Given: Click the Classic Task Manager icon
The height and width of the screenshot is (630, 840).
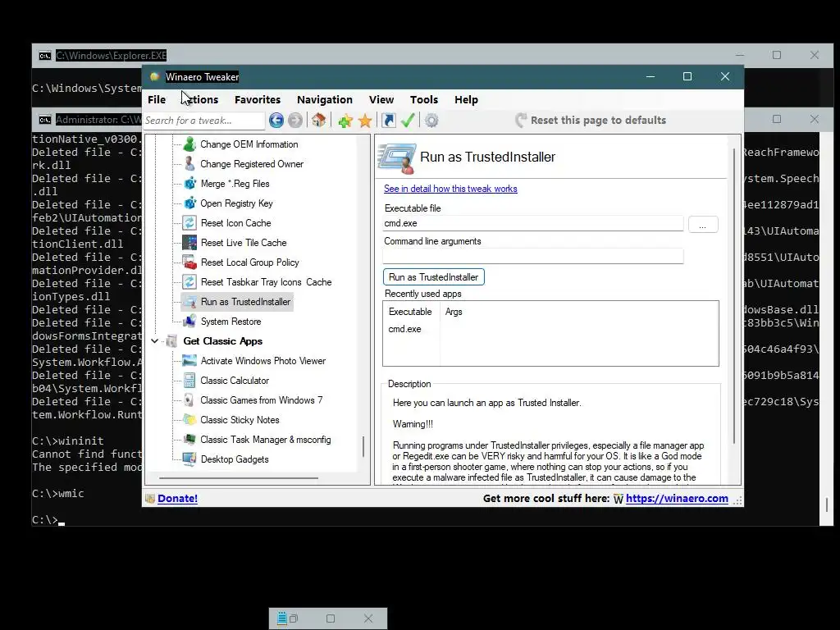Looking at the screenshot, I should (189, 440).
